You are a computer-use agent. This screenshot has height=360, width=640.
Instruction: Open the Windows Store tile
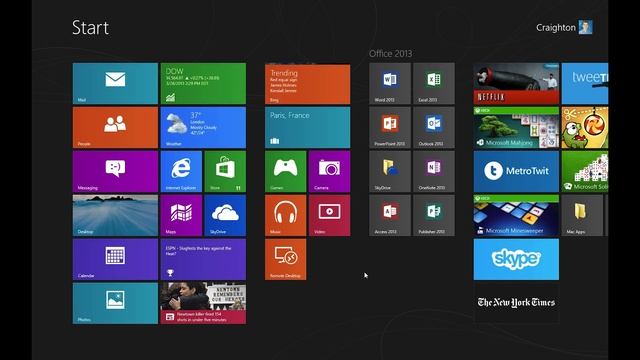pos(225,171)
